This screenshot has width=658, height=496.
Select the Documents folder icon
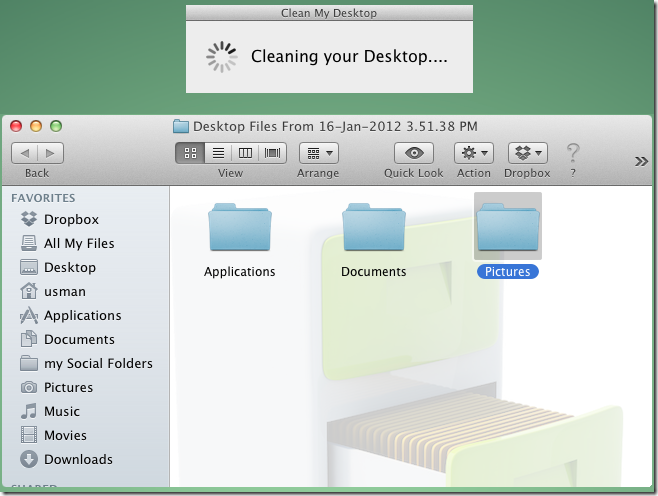coord(373,227)
